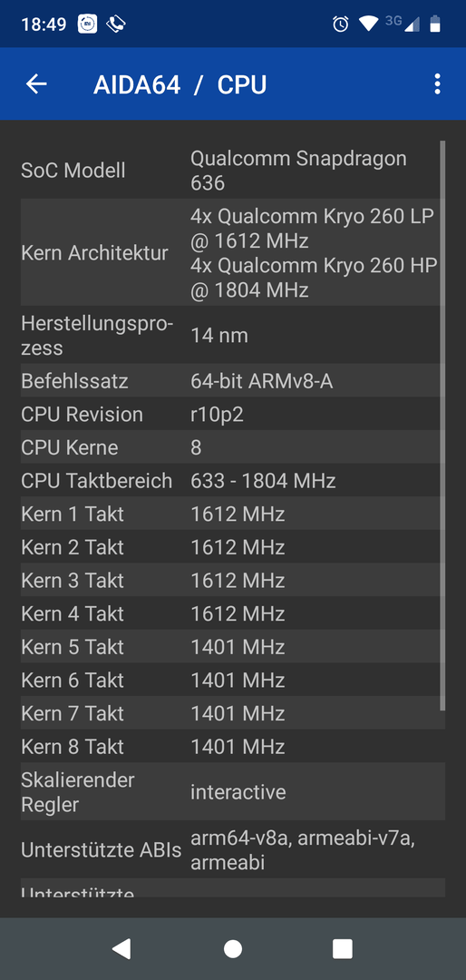Click the vertical scrollbar on the list

point(443,425)
